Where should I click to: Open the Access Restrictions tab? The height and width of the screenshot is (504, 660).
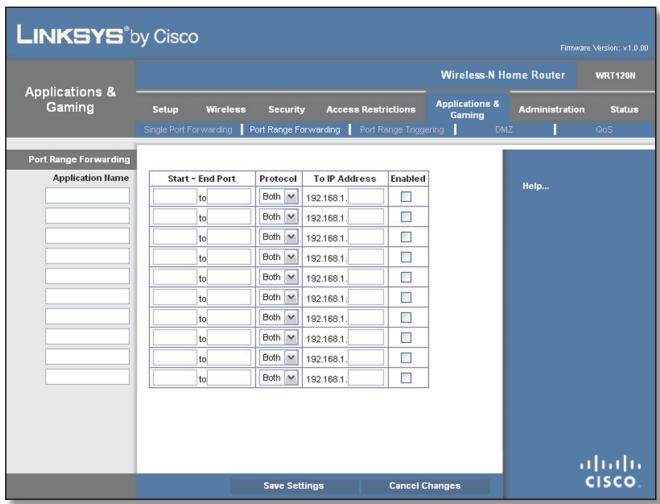tap(370, 109)
